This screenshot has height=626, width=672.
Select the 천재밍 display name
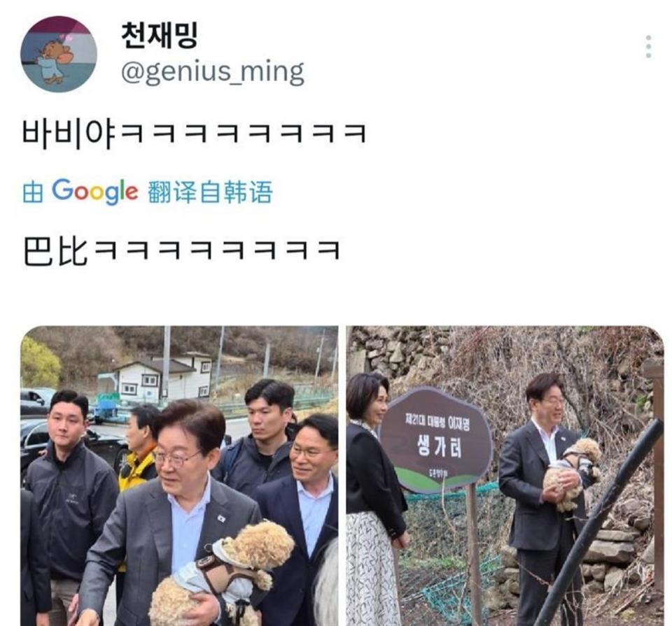(160, 36)
